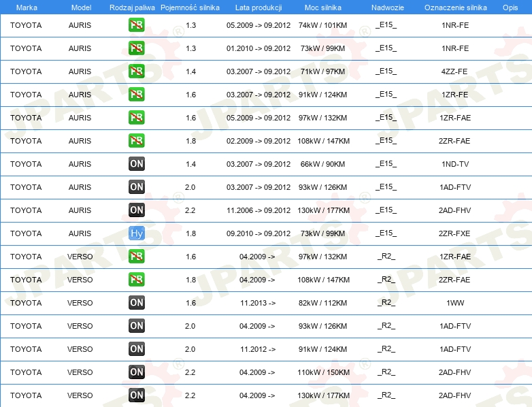The height and width of the screenshot is (407, 532).
Task: Click the date range 01.2010 -> 09.2012
Action: point(259,48)
